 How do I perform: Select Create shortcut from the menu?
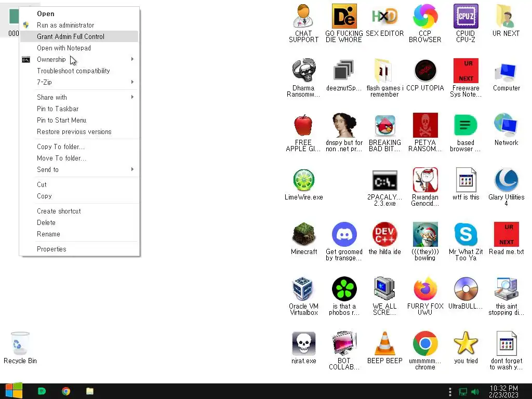click(x=79, y=211)
